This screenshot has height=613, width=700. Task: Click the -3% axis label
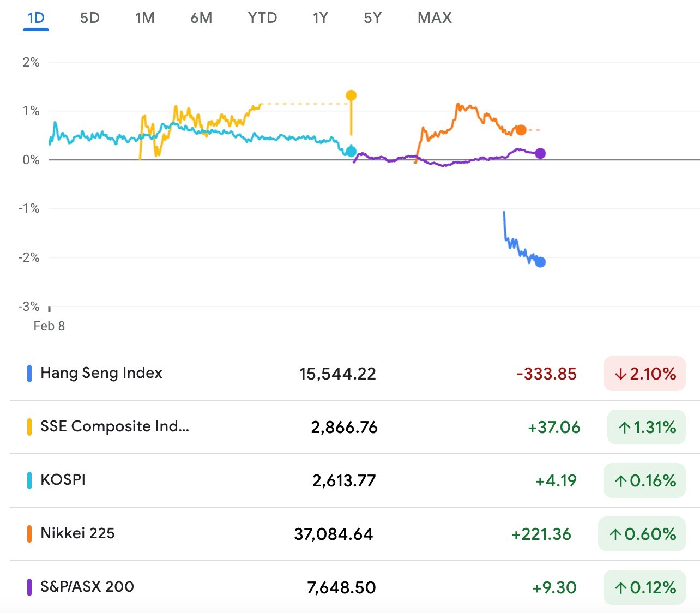click(29, 306)
